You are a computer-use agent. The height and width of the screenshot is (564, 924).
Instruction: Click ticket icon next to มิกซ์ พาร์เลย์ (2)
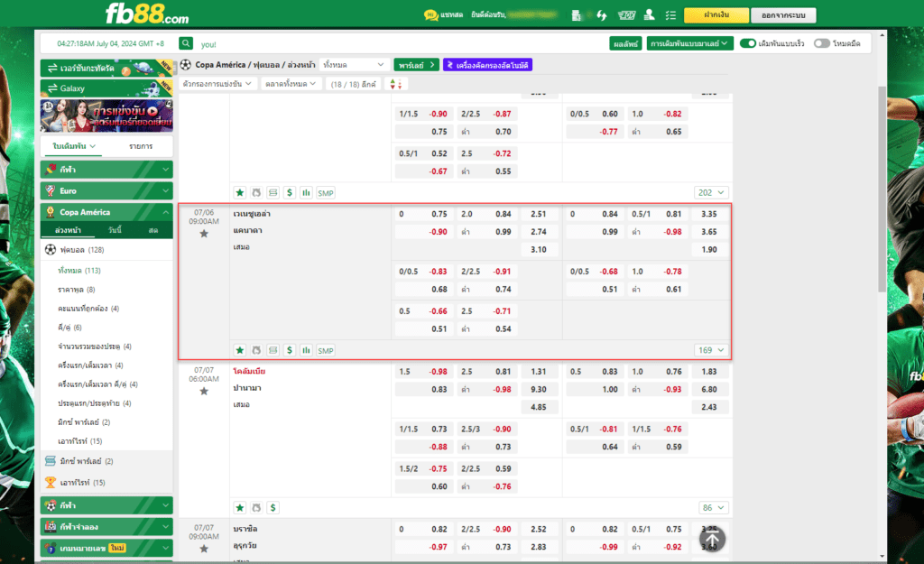pyautogui.click(x=51, y=461)
